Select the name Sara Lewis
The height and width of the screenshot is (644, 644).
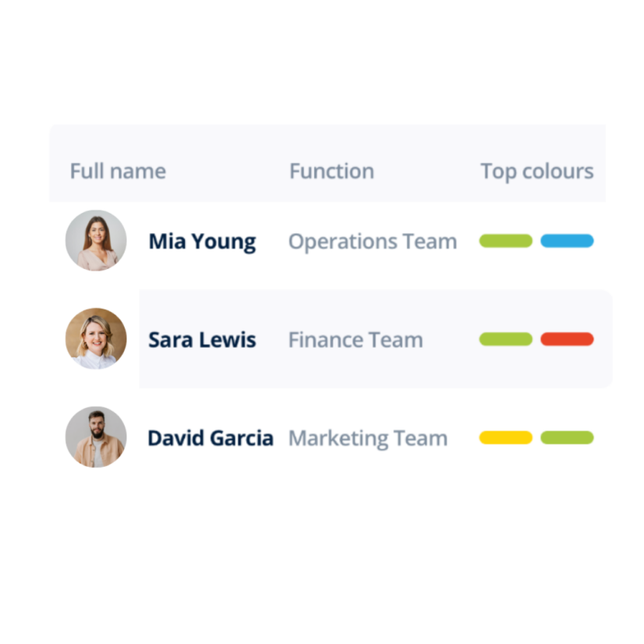point(202,340)
